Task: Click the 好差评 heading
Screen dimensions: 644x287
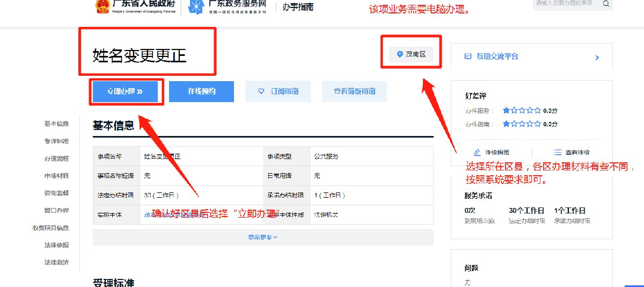Action: [x=475, y=96]
